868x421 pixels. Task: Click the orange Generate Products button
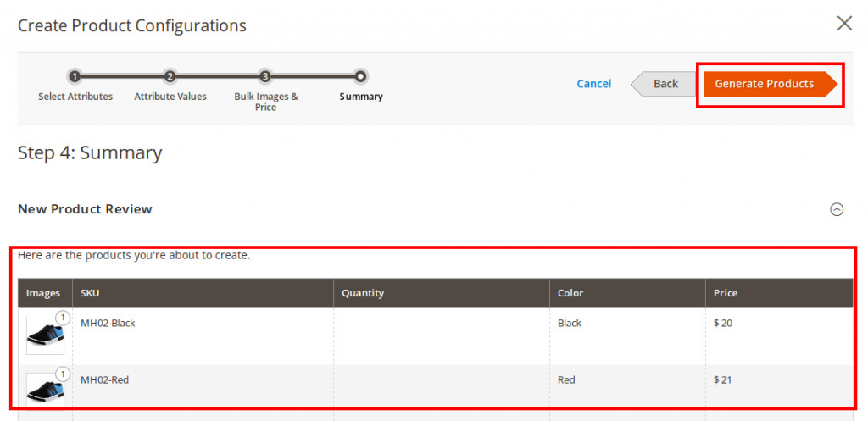click(765, 84)
